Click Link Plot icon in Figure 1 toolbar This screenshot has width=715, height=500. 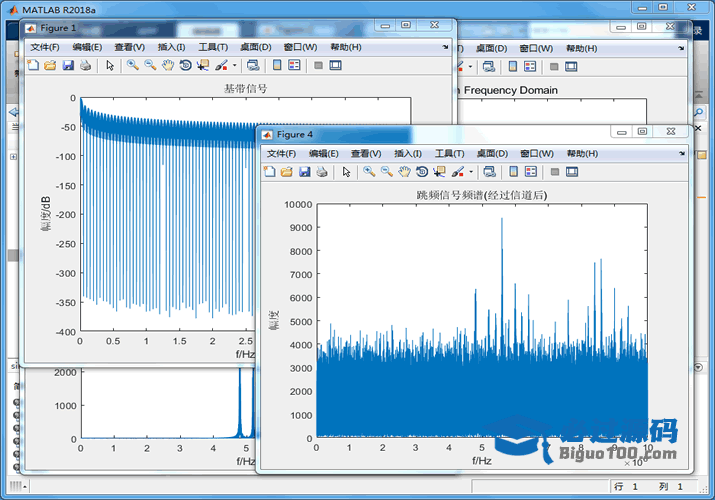(x=253, y=65)
